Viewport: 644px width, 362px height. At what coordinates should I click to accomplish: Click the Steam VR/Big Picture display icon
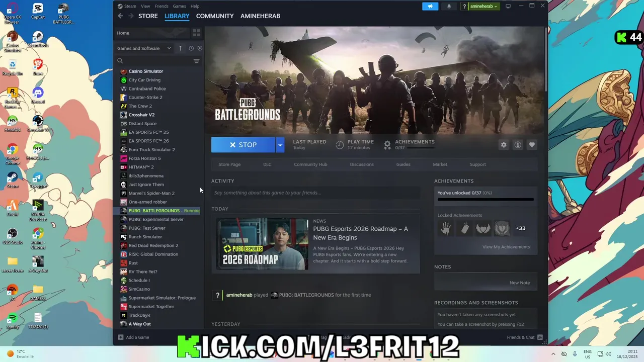(x=508, y=6)
